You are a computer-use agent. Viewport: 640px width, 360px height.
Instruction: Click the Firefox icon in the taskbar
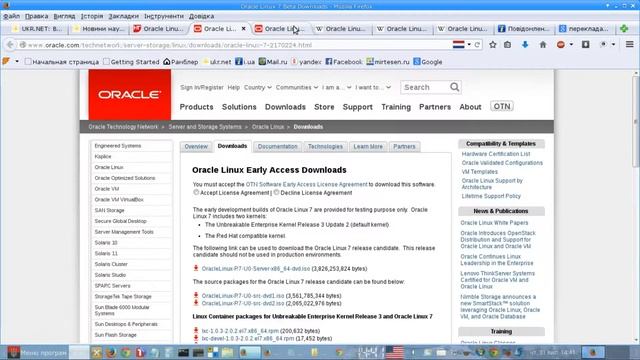[x=111, y=352]
